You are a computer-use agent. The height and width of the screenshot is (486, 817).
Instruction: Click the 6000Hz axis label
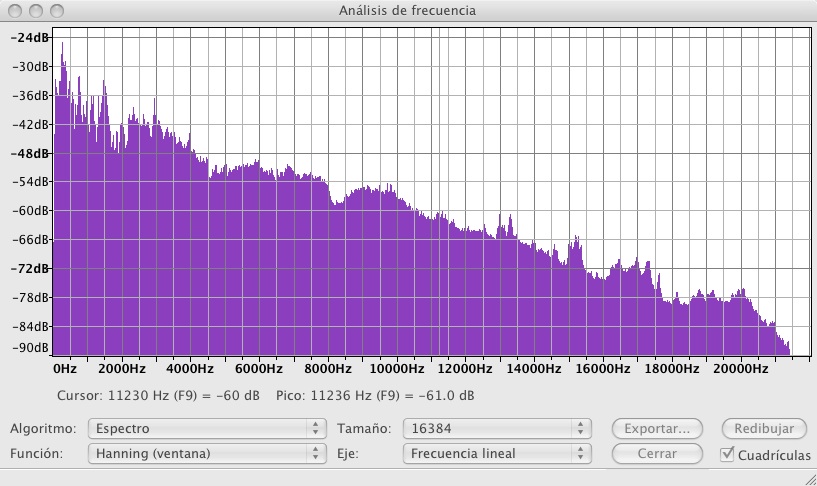click(x=259, y=369)
